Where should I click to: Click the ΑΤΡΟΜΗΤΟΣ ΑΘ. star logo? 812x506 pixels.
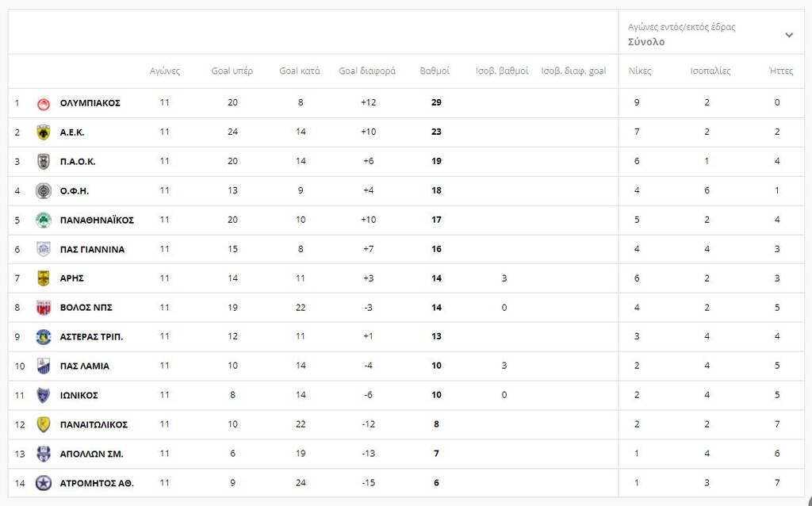tap(44, 483)
